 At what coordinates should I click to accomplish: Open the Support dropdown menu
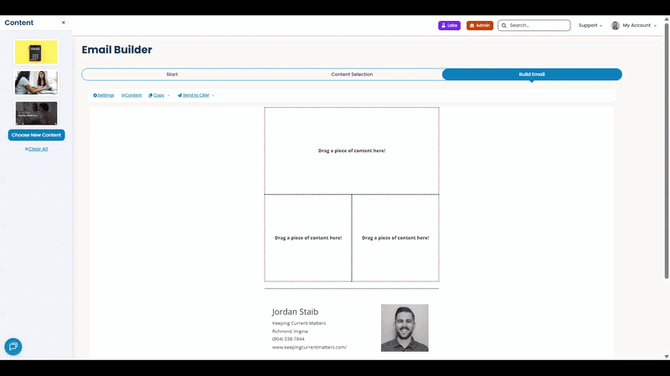tap(590, 26)
